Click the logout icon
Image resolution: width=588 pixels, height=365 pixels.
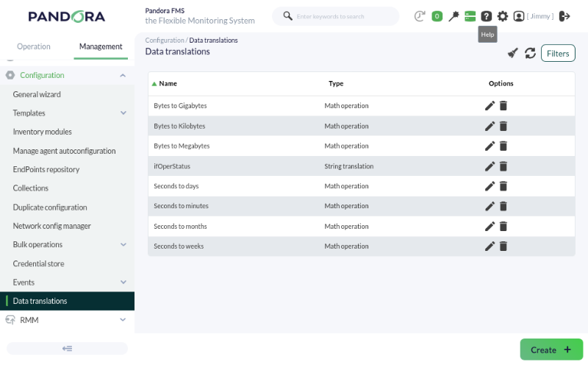click(564, 16)
